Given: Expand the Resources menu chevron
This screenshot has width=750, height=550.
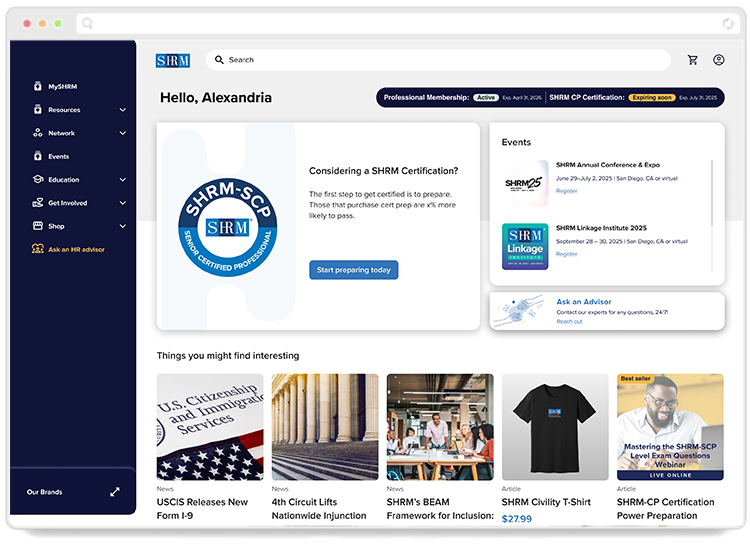Looking at the screenshot, I should point(123,110).
